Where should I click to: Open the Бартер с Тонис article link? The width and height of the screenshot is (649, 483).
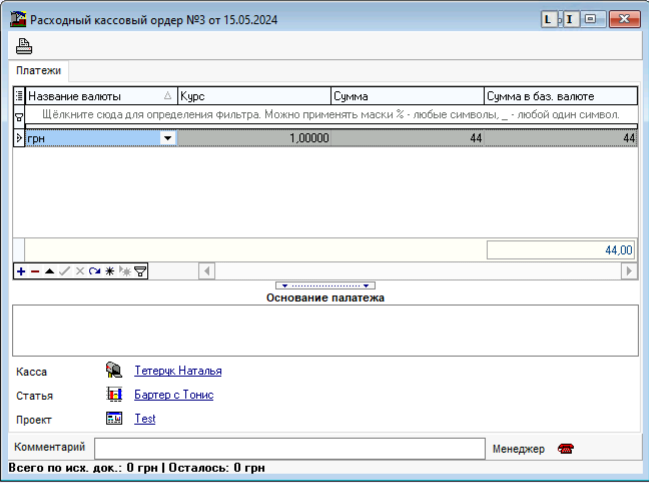(x=174, y=395)
